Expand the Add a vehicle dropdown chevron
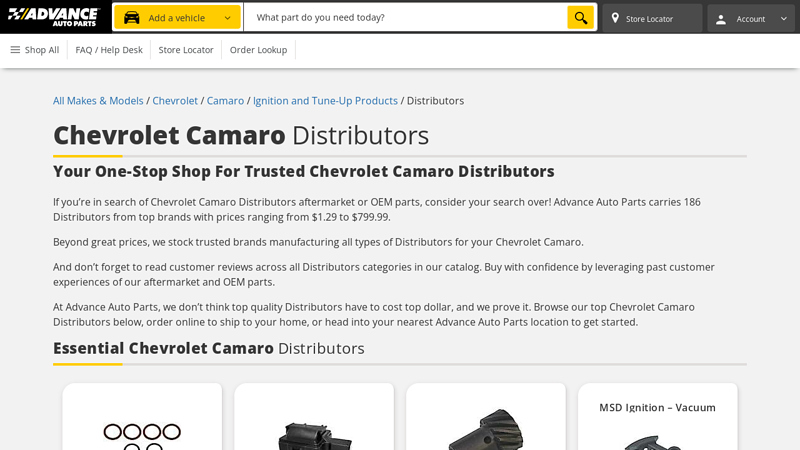This screenshot has height=450, width=800. (x=228, y=18)
